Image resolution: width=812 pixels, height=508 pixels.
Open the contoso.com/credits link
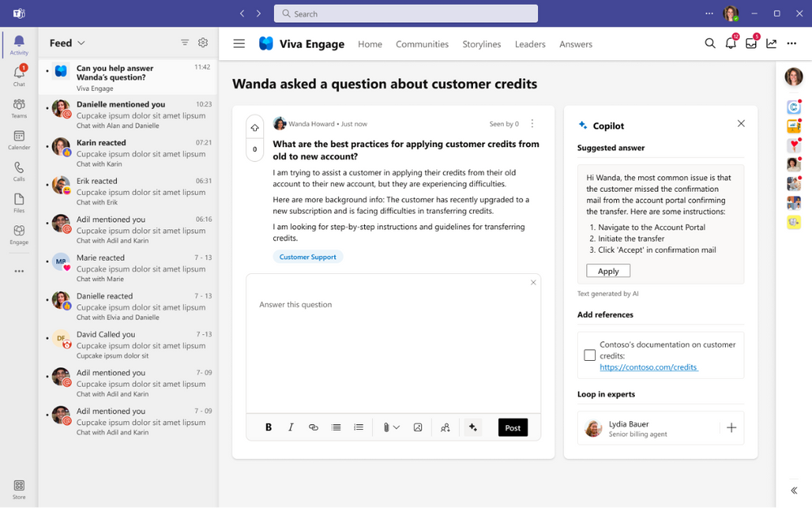tap(649, 367)
